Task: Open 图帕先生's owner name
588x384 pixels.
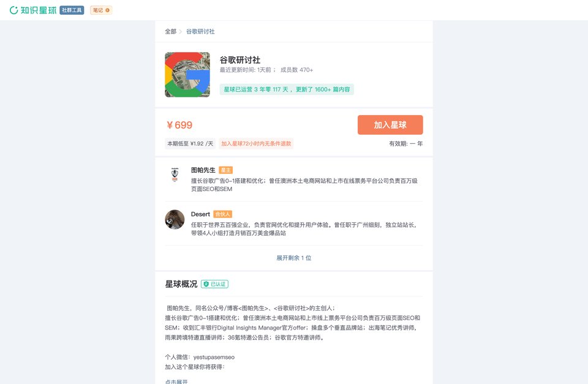Action: pos(203,170)
